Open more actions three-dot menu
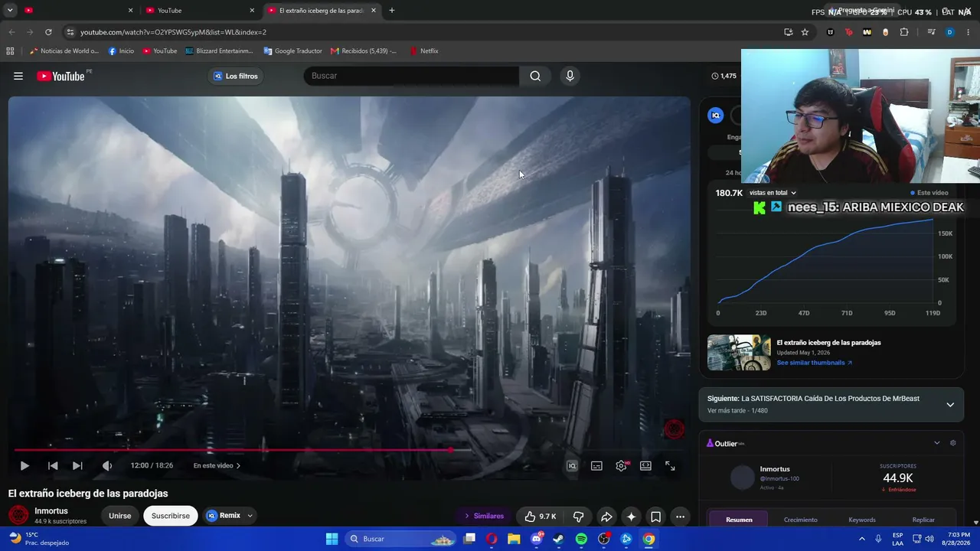 [680, 517]
